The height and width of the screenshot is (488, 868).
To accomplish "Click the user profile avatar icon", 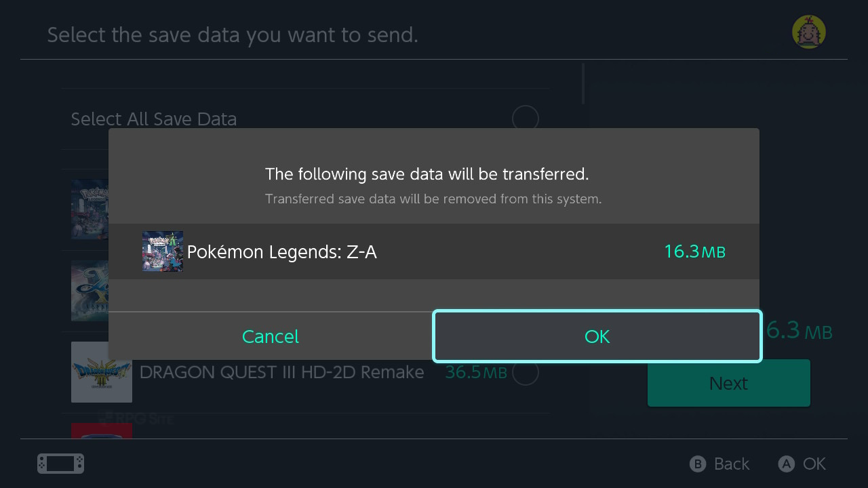I will click(x=809, y=32).
